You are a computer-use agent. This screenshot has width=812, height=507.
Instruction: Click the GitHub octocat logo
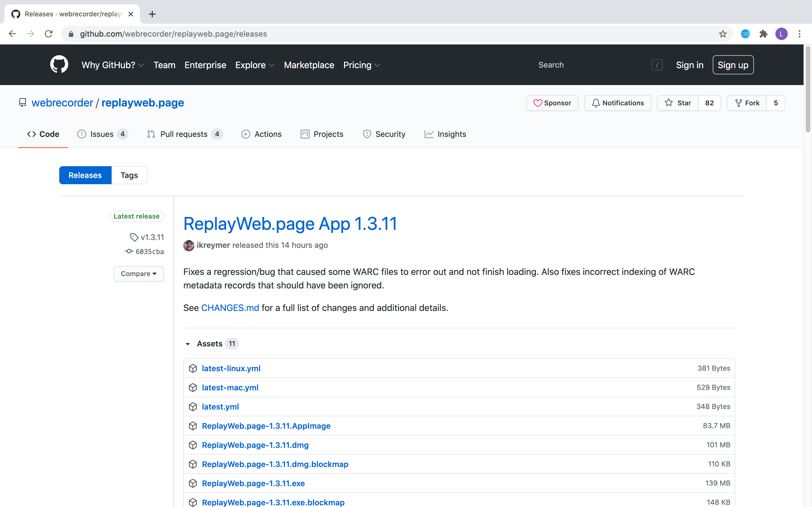click(59, 65)
